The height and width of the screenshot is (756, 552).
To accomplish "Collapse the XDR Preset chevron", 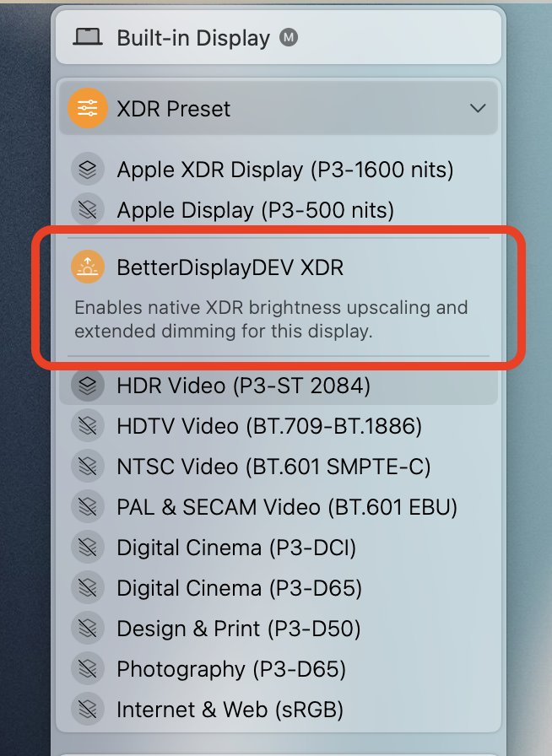I will coord(478,109).
